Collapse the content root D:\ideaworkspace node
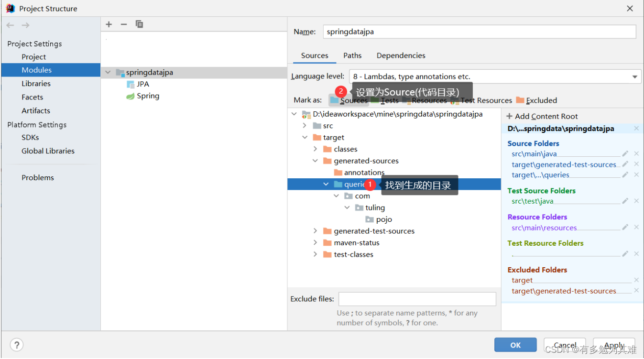This screenshot has width=644, height=359. coord(294,114)
